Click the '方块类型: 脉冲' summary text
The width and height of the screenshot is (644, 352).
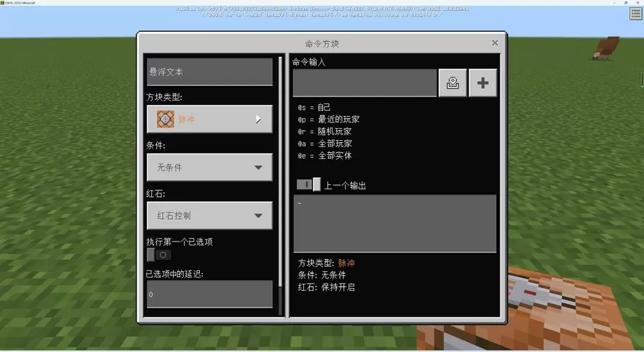pos(327,263)
